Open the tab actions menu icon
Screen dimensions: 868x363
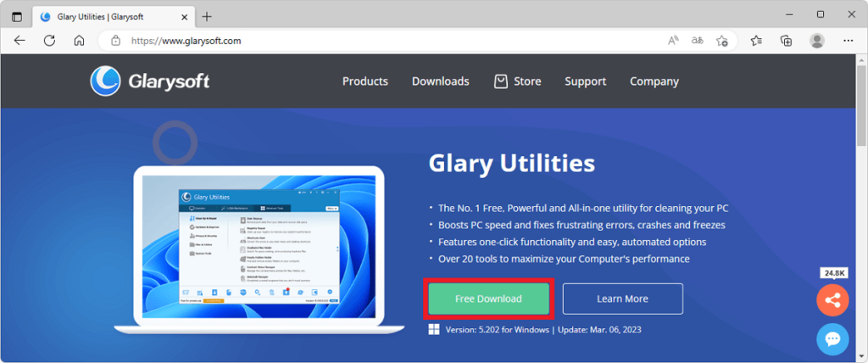(x=17, y=17)
